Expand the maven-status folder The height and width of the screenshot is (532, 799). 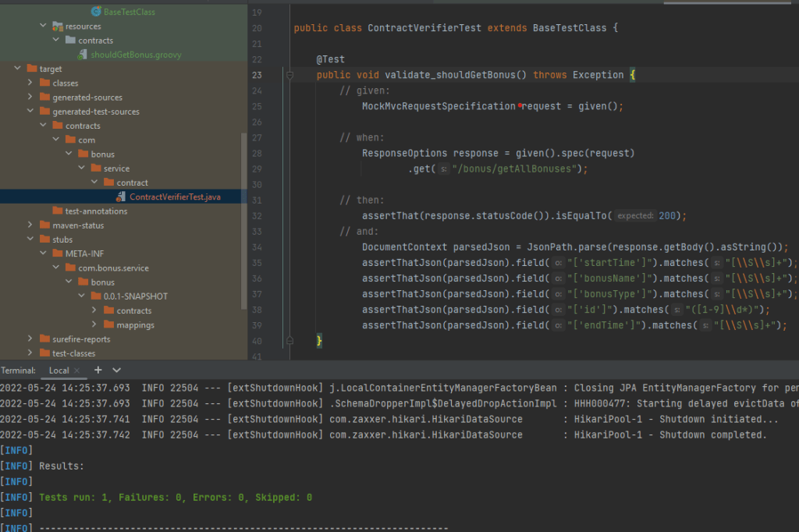click(x=30, y=225)
